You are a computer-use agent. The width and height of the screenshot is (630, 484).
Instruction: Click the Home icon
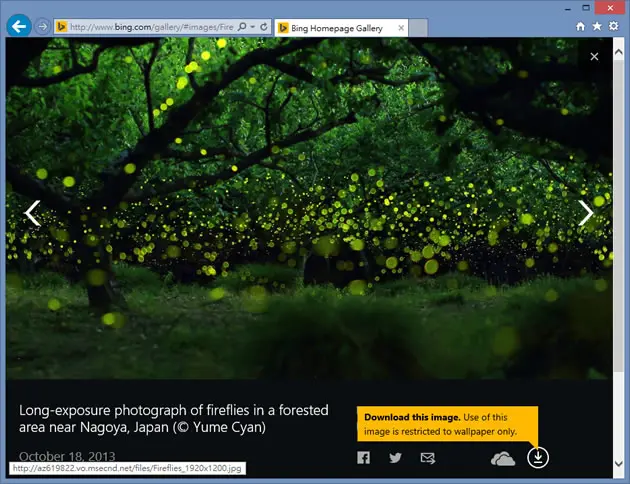(580, 27)
